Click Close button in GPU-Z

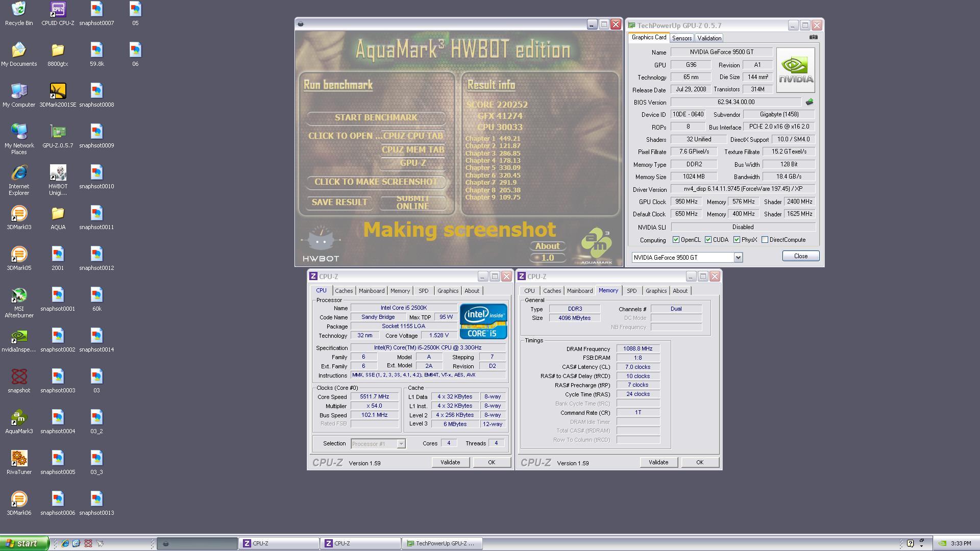(x=801, y=256)
